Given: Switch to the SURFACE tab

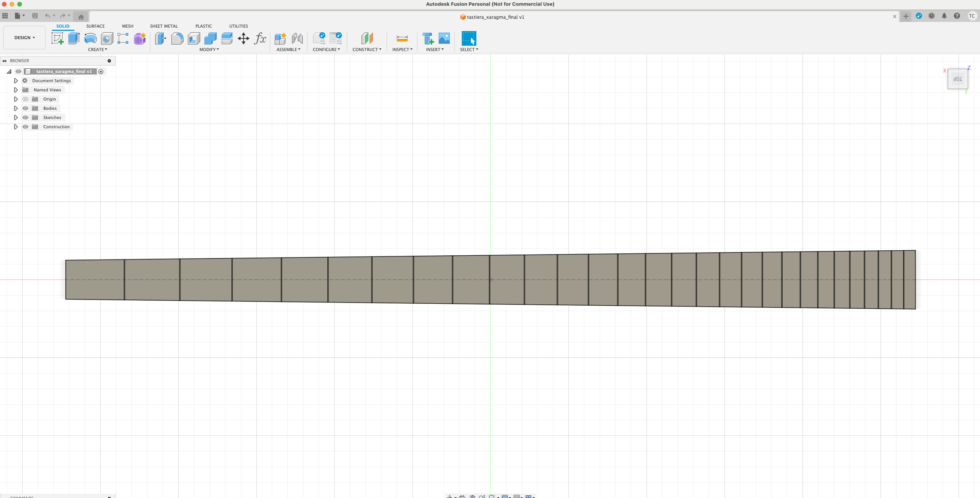Looking at the screenshot, I should pos(95,26).
